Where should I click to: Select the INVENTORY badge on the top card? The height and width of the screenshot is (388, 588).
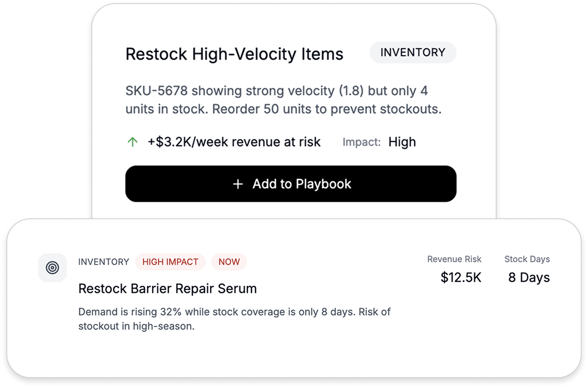tap(412, 52)
